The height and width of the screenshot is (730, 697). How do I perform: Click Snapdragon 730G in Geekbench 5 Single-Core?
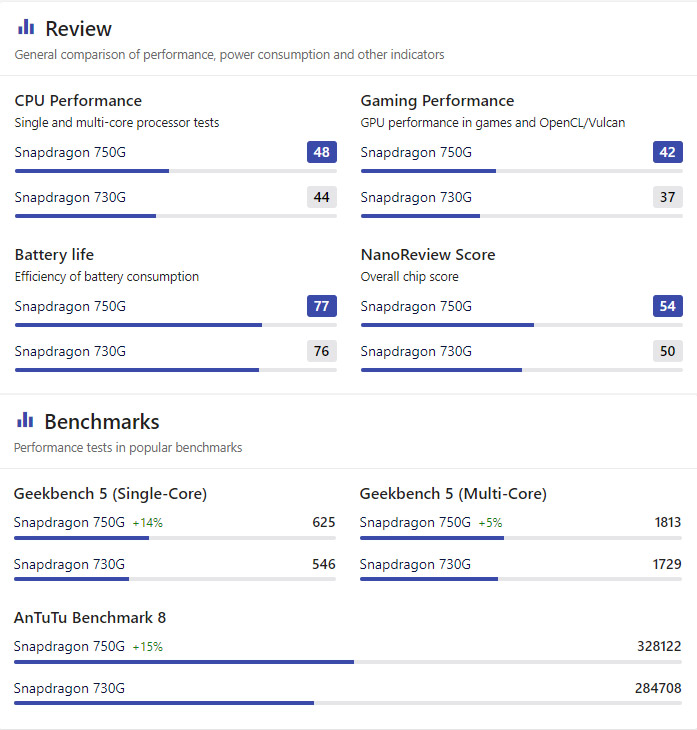tap(69, 565)
